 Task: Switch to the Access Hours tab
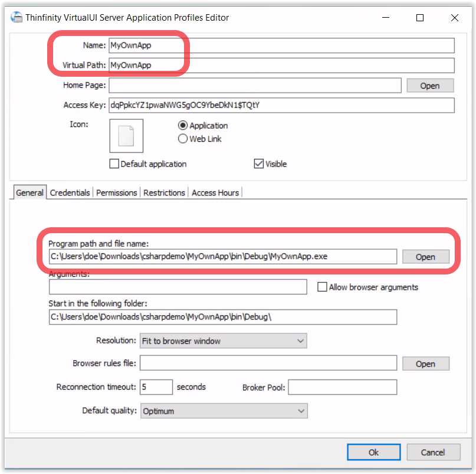point(215,192)
